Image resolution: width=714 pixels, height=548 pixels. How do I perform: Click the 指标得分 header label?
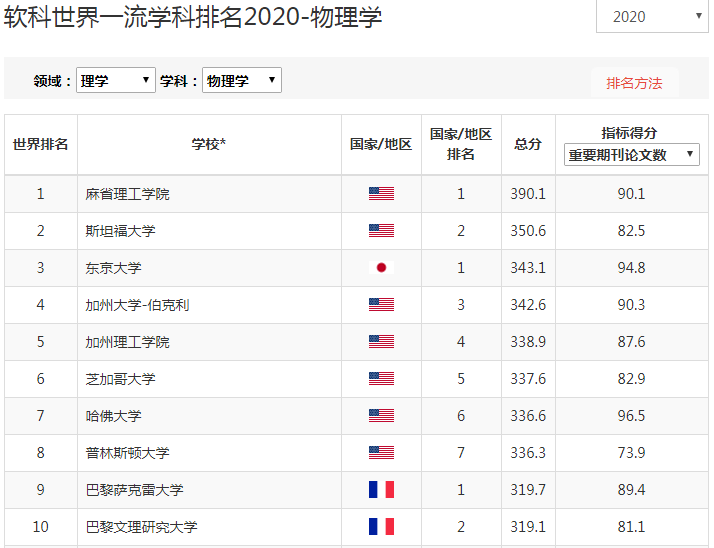[629, 133]
